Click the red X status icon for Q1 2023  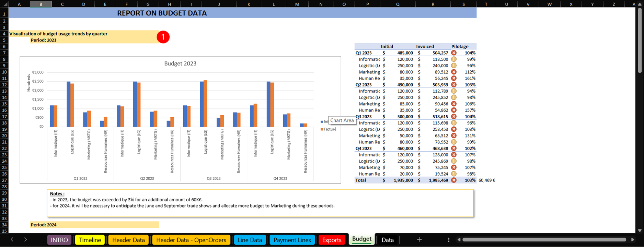pyautogui.click(x=454, y=53)
